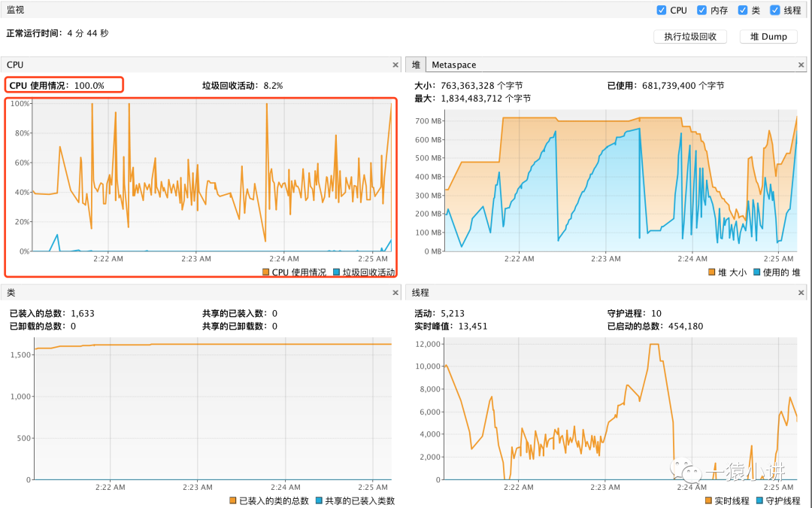Click blue 守护线程 legend swatch
The image size is (812, 508).
pos(759,500)
